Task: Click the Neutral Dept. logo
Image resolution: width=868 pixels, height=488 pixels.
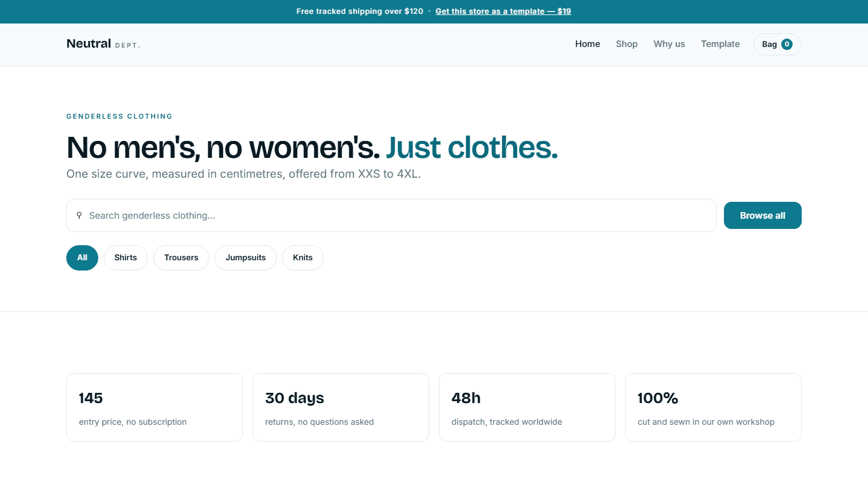Action: pos(103,44)
